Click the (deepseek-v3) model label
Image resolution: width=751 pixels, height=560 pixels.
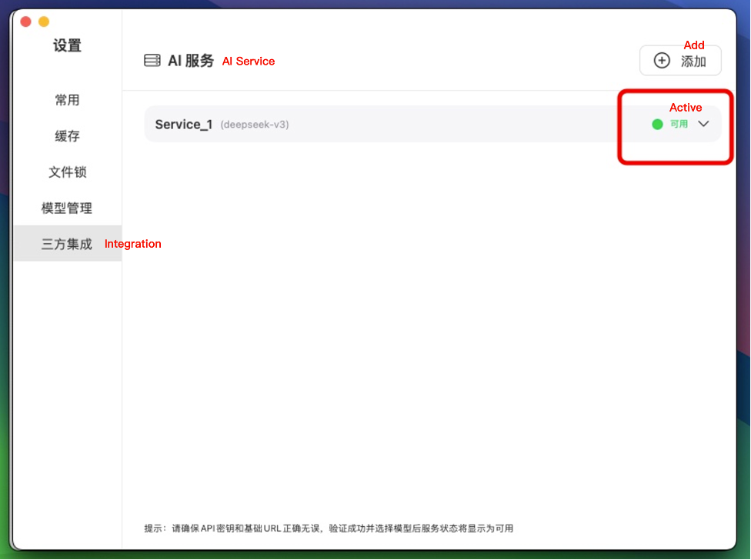pos(255,125)
